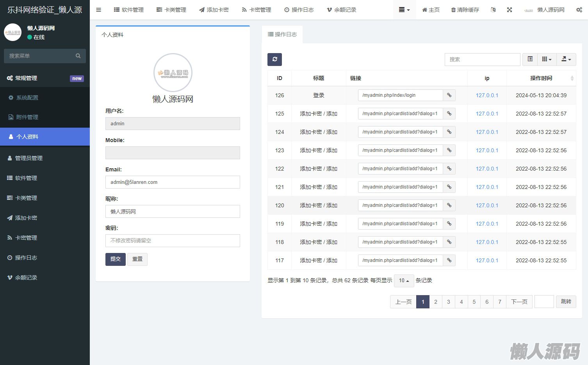588x365 pixels.
Task: Open 卡密管理 in the sidebar
Action: tap(26, 238)
